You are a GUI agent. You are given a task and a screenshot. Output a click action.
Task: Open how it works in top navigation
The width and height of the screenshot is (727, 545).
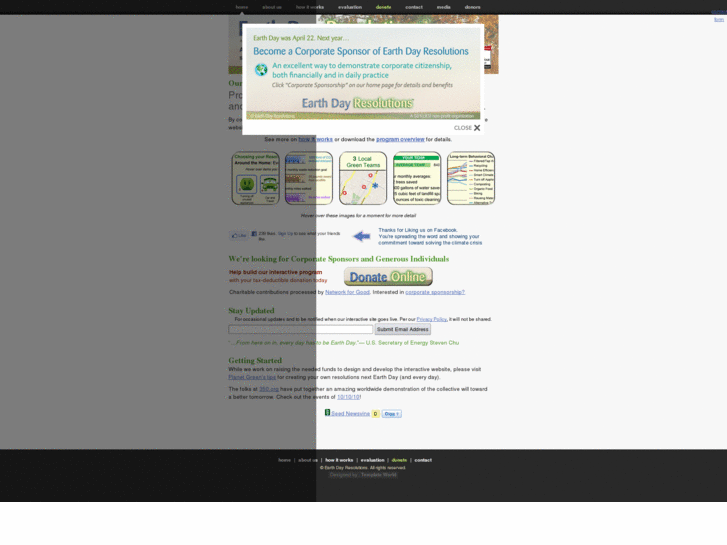[310, 7]
